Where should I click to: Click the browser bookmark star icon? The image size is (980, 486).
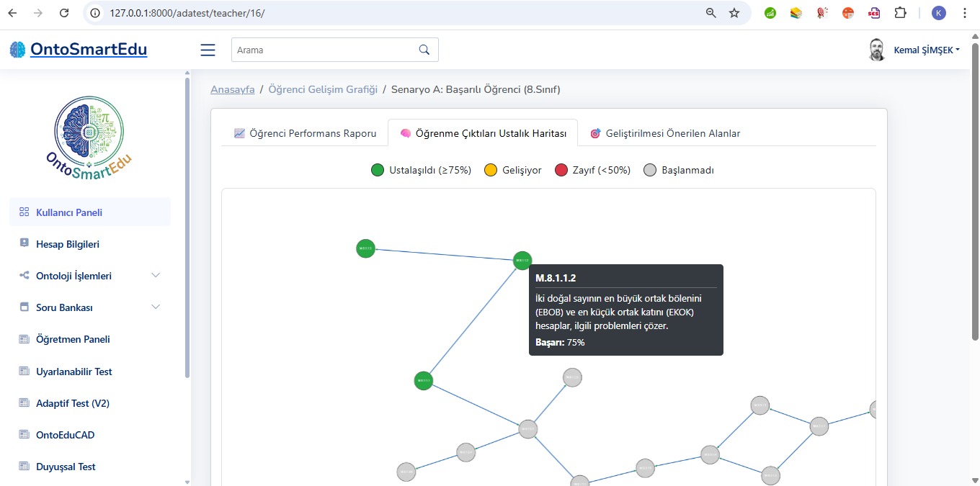pos(734,13)
